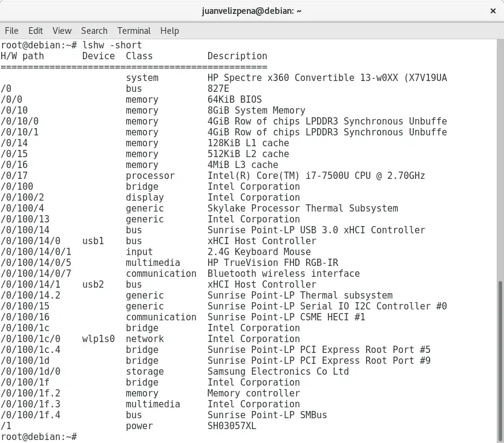Image resolution: width=504 pixels, height=443 pixels.
Task: Click the window title juanvelizpena@debian
Action: pyautogui.click(x=252, y=11)
